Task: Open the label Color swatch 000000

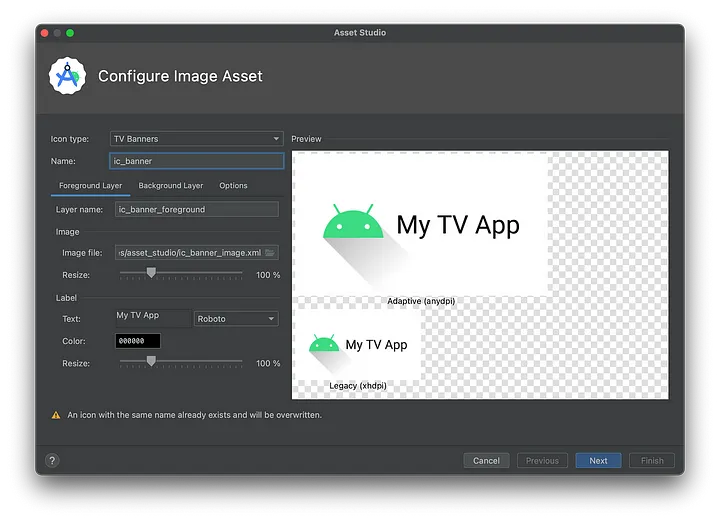Action: (138, 341)
